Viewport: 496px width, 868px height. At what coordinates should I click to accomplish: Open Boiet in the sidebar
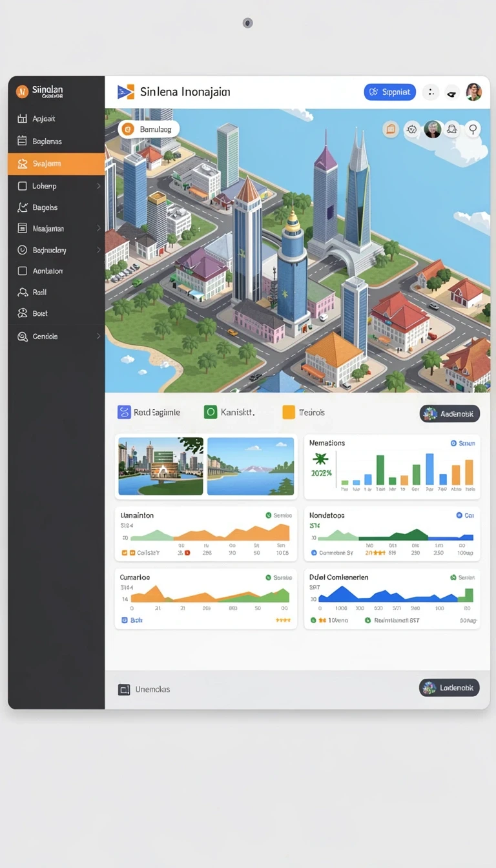(x=56, y=314)
